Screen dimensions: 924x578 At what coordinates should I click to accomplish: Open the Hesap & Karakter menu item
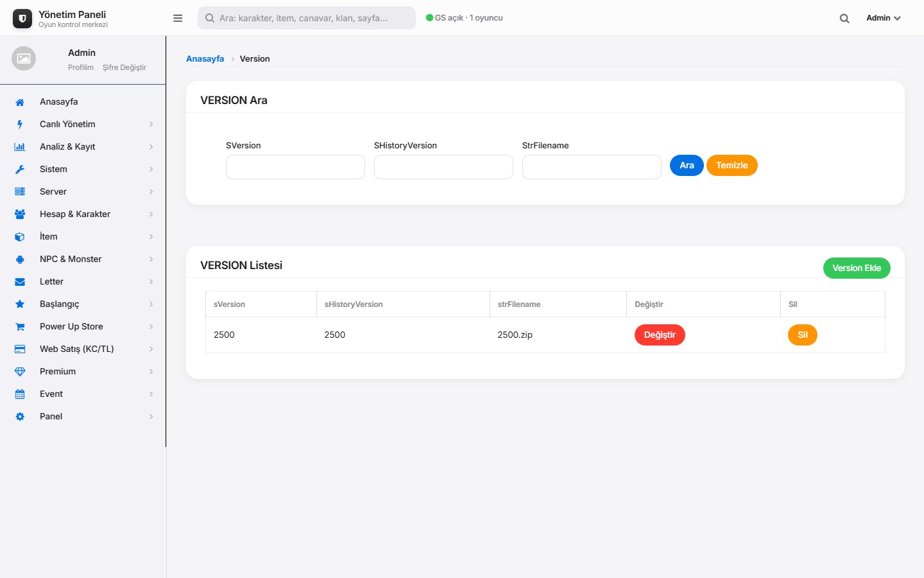point(83,214)
